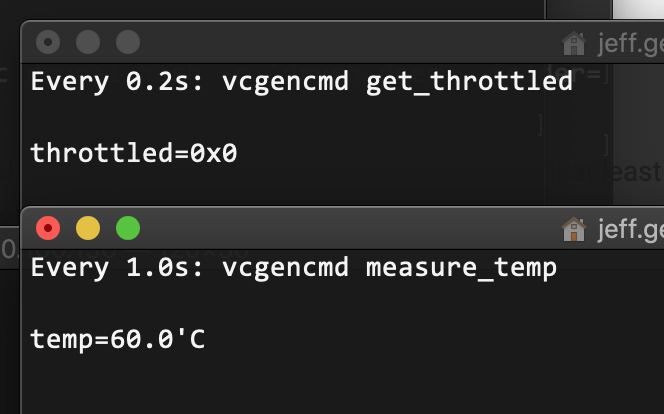Zoom the measure_temp terminal with green button
The width and height of the screenshot is (664, 414).
(128, 228)
